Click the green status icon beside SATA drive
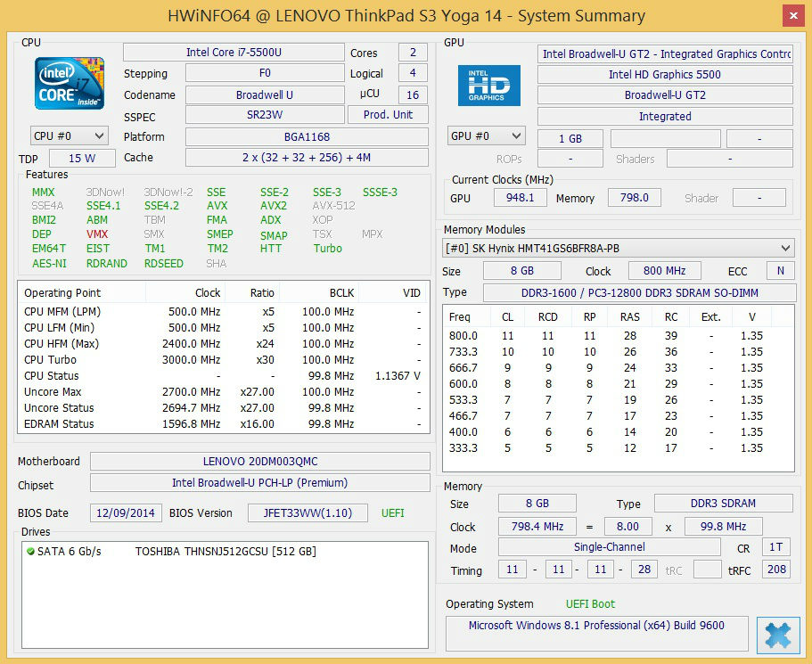The image size is (812, 664). (x=30, y=552)
